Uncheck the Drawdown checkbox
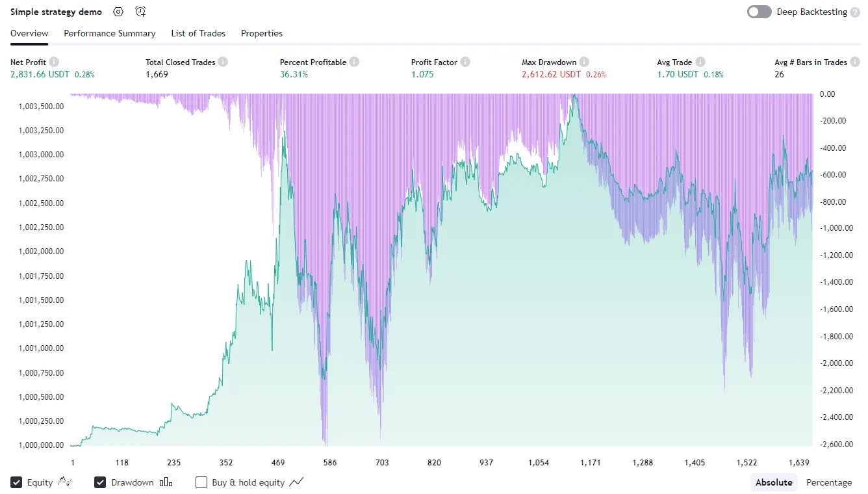 pos(100,482)
